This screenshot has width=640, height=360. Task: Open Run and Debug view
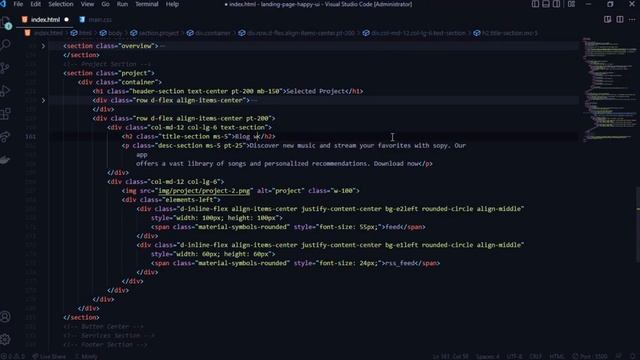(x=6, y=91)
